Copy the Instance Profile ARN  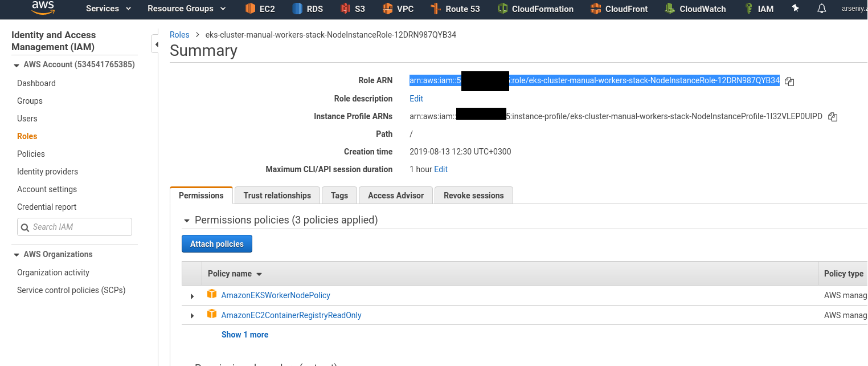(x=833, y=117)
